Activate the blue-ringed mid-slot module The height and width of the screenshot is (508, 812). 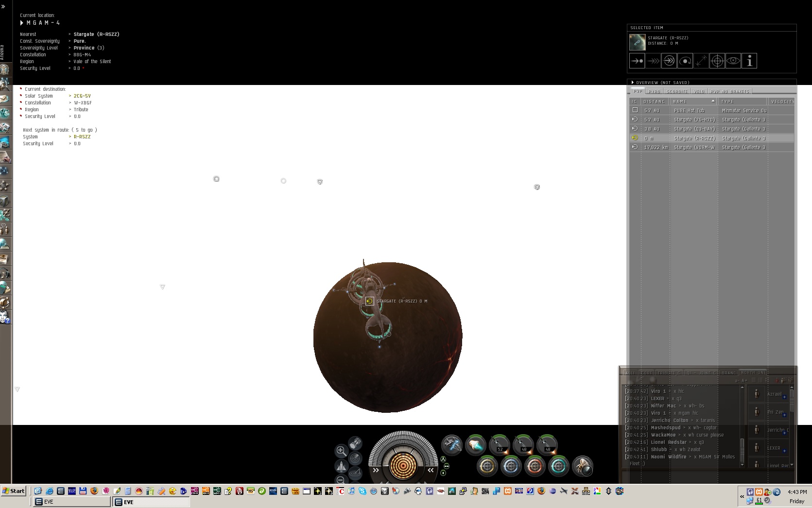(x=511, y=466)
